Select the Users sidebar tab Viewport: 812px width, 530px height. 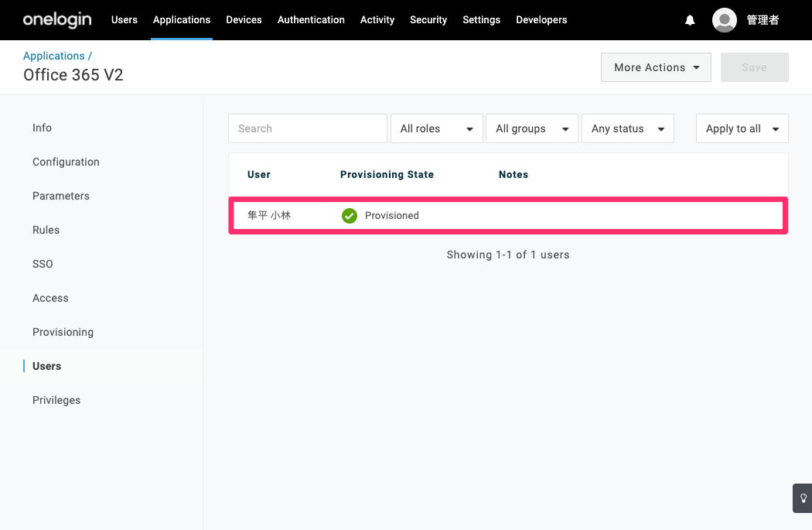[46, 366]
